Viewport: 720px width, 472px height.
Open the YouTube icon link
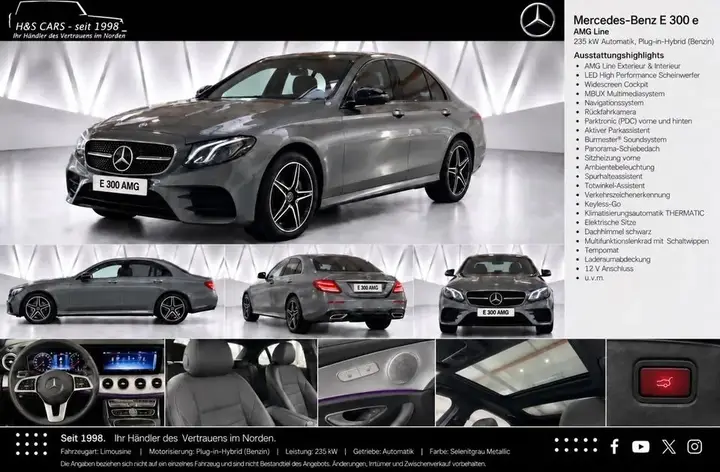pos(641,447)
